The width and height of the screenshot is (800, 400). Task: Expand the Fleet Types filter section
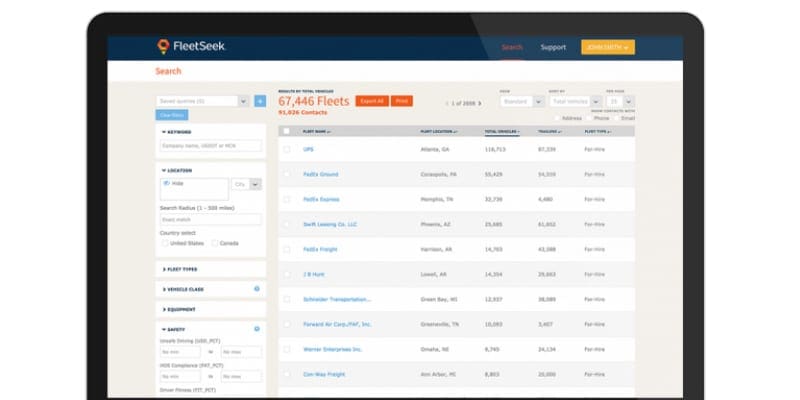pos(180,269)
